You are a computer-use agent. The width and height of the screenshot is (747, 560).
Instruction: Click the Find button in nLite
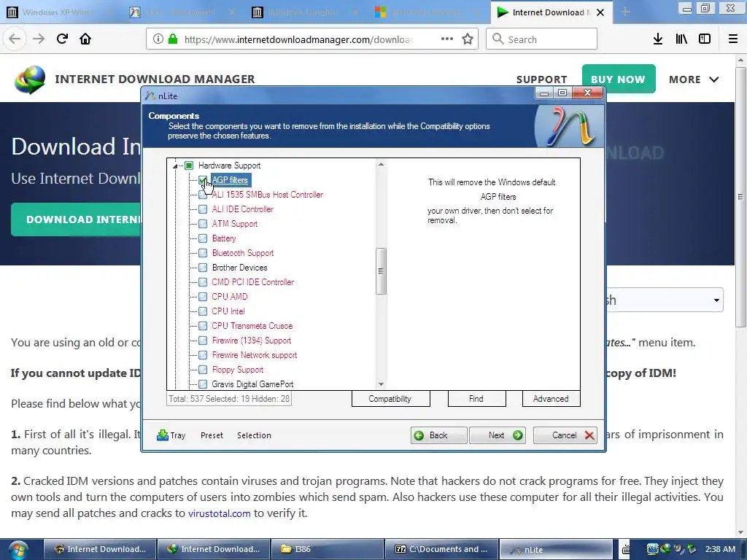click(476, 399)
